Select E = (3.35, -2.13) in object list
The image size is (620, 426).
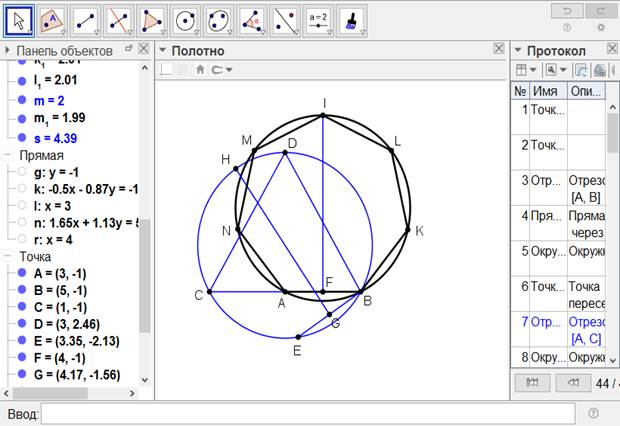click(x=77, y=341)
